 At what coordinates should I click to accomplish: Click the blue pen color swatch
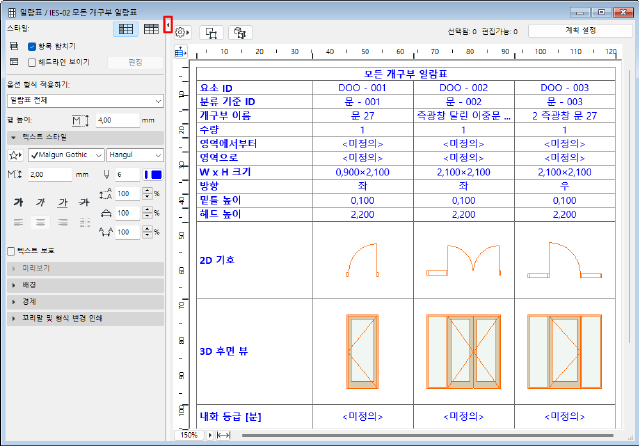[x=154, y=174]
